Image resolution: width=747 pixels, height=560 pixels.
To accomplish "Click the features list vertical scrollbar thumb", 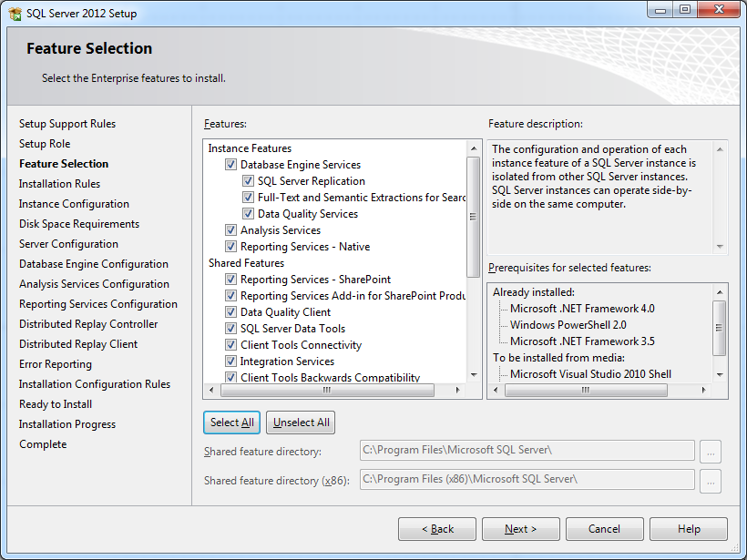I will [x=474, y=217].
